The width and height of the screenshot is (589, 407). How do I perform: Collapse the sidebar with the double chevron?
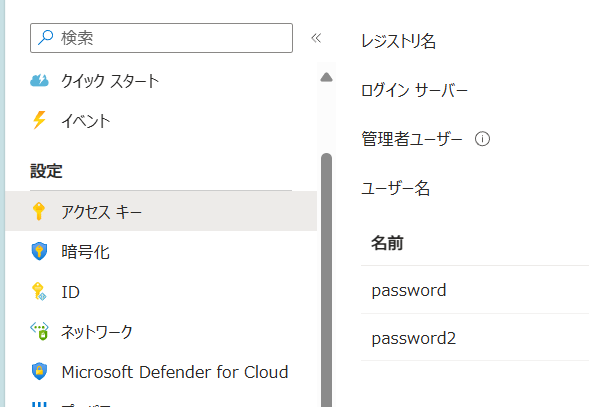coord(316,38)
